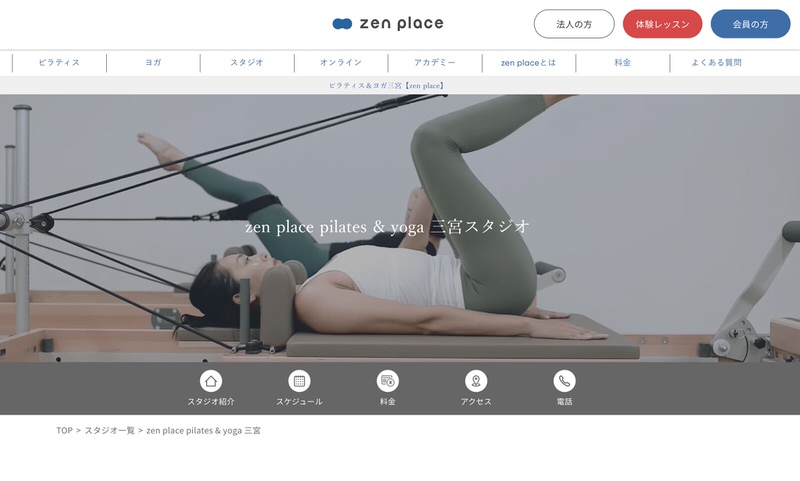Screen dimensions: 800x481
Task: Open 料金 in top navigation bar
Action: pos(622,62)
